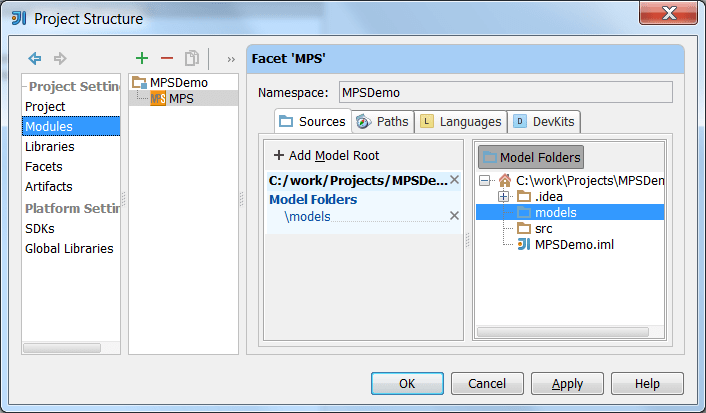706x413 pixels.
Task: Toggle the Model Folders marker button
Action: point(531,157)
